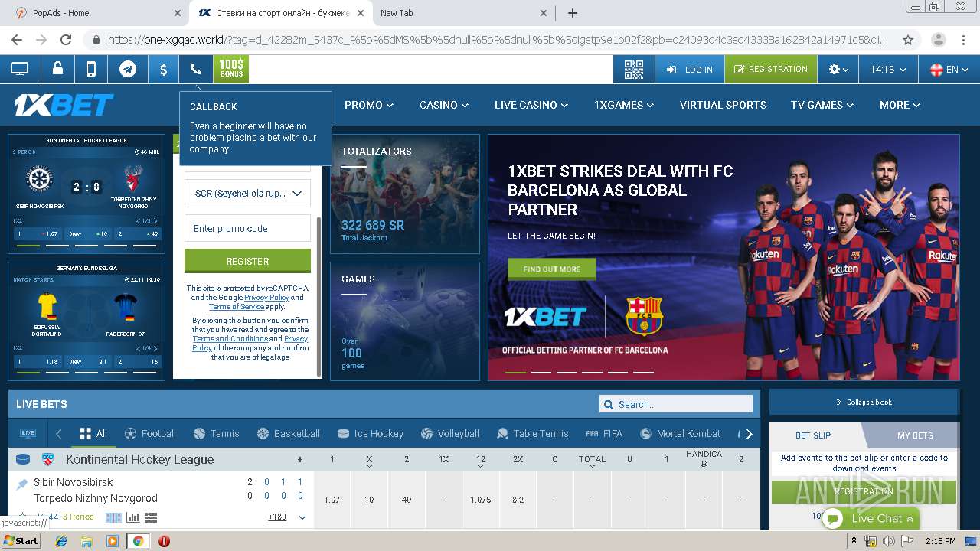Click the green REGISTER button
The width and height of the screenshot is (980, 551).
pyautogui.click(x=247, y=261)
